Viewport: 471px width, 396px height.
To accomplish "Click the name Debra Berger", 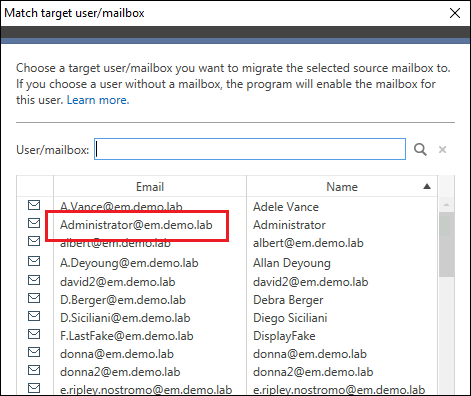I will click(x=288, y=300).
